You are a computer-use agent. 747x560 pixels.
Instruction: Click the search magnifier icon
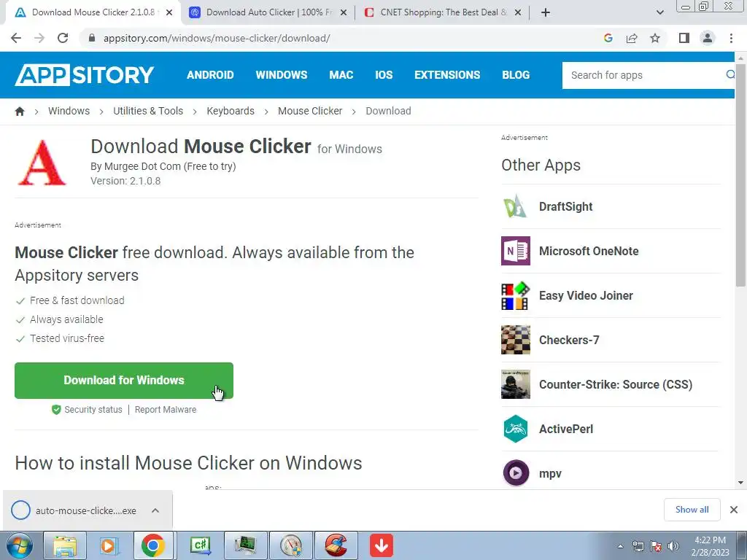coord(729,75)
